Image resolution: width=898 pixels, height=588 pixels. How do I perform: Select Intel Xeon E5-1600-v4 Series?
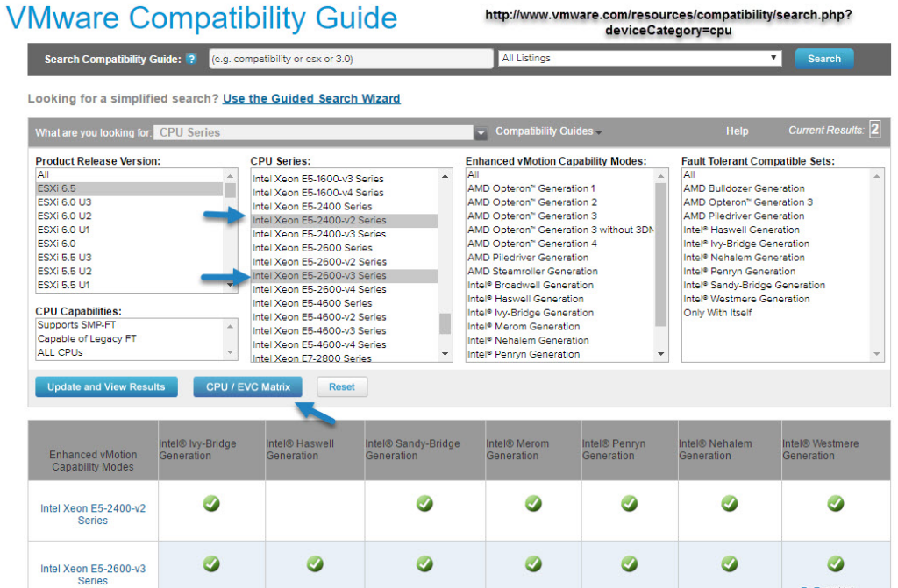click(344, 193)
